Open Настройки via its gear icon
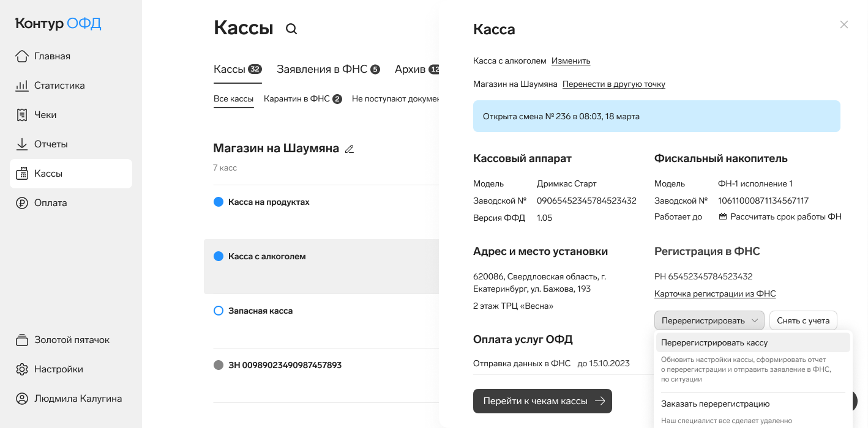The image size is (868, 428). pos(22,369)
